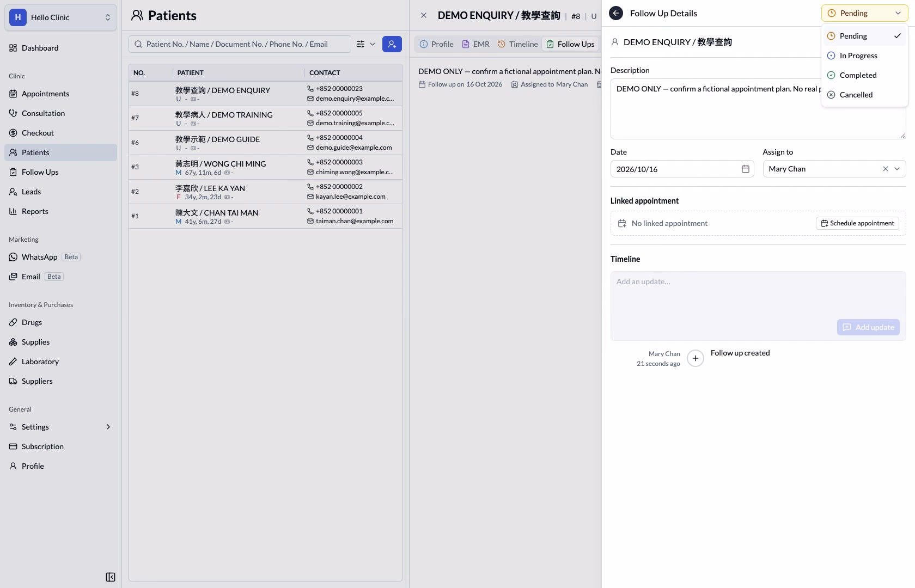915x588 pixels.
Task: Open Consultation in the sidebar
Action: pos(60,113)
